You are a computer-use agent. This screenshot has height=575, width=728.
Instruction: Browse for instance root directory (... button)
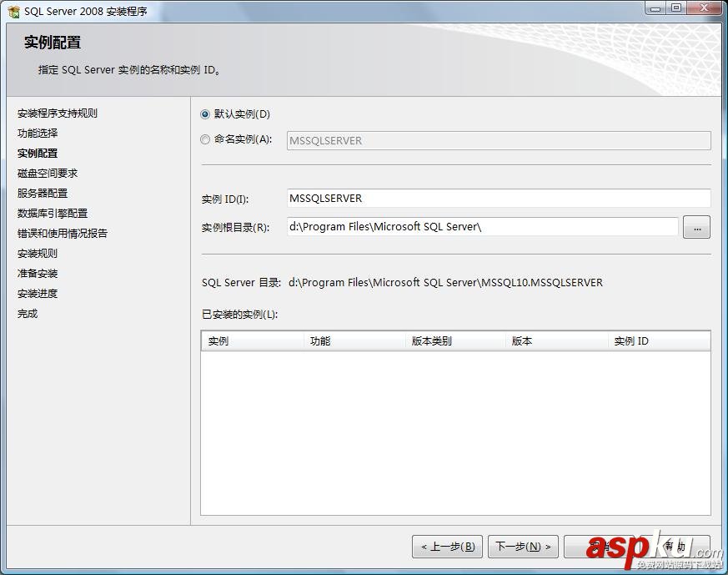click(x=696, y=227)
